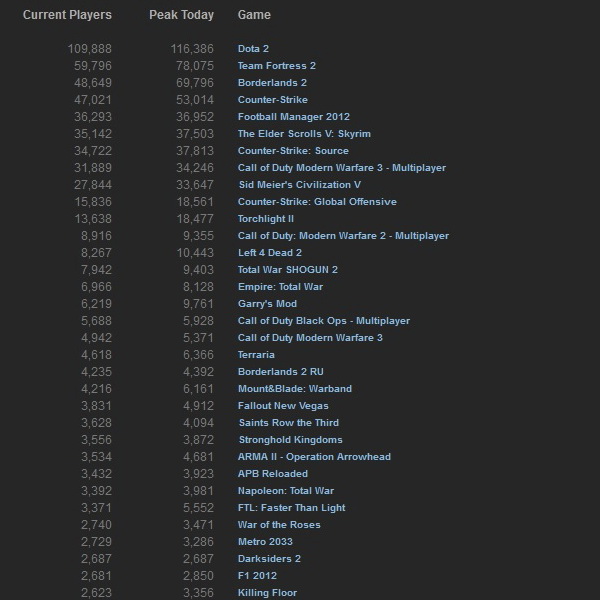Open Call of Duty Modern Warfare 3 singleplayer link
Screen dimensions: 600x600
tap(310, 338)
